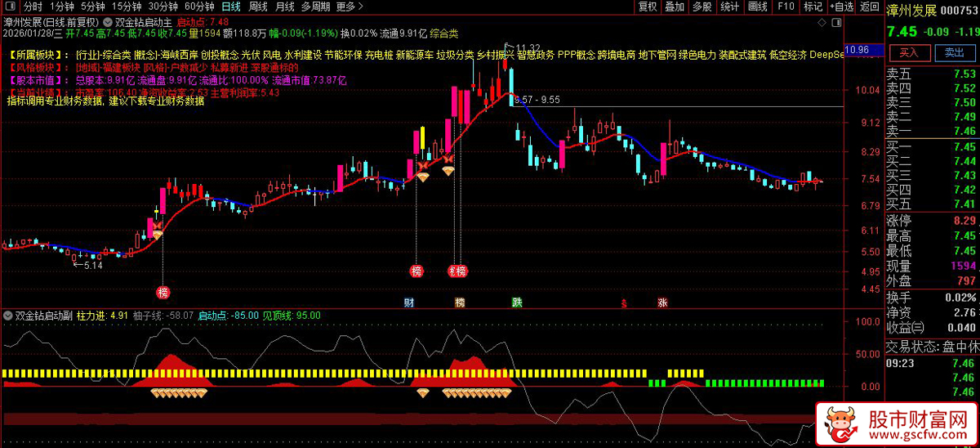Click the F10 company info button
Screen dimensions: 980x448
click(786, 7)
